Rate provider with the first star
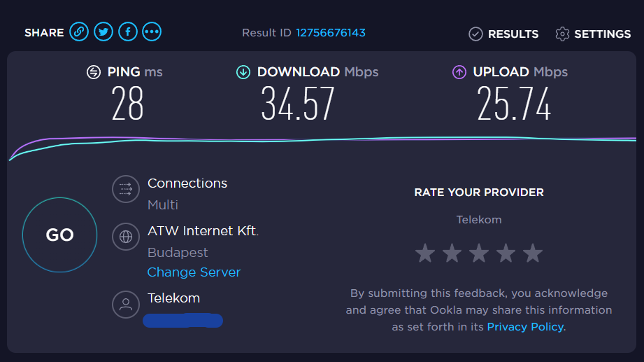This screenshot has height=362, width=644. (424, 253)
